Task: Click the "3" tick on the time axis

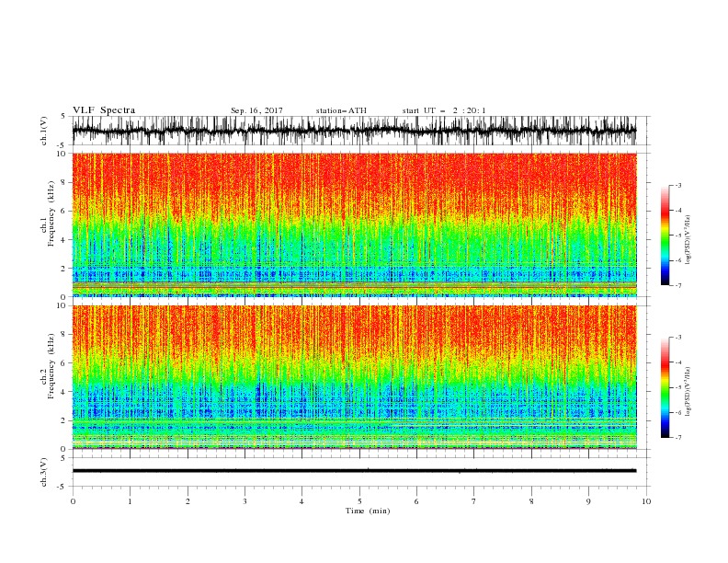Action: 245,501
